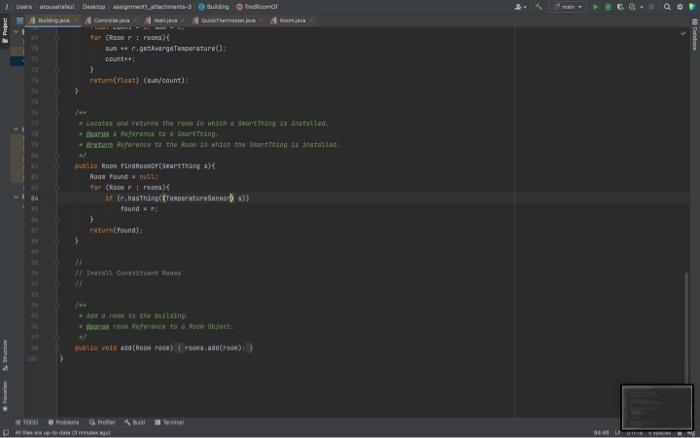Open Search Everywhere magnifier icon

pyautogui.click(x=667, y=7)
